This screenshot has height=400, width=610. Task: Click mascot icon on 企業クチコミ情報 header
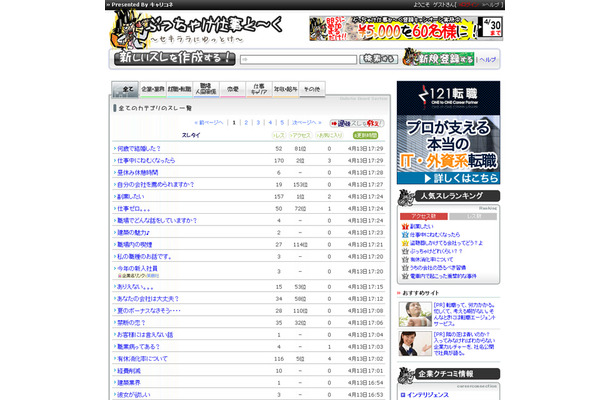point(406,375)
